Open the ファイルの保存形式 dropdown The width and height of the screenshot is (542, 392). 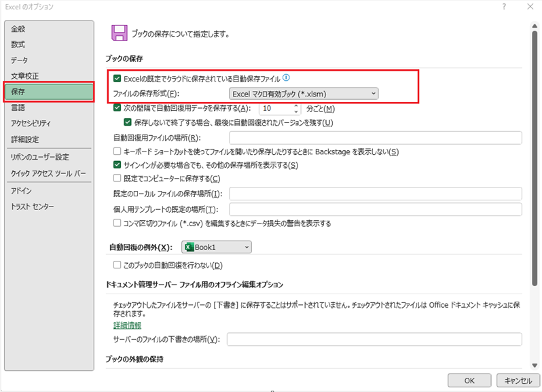[x=304, y=94]
